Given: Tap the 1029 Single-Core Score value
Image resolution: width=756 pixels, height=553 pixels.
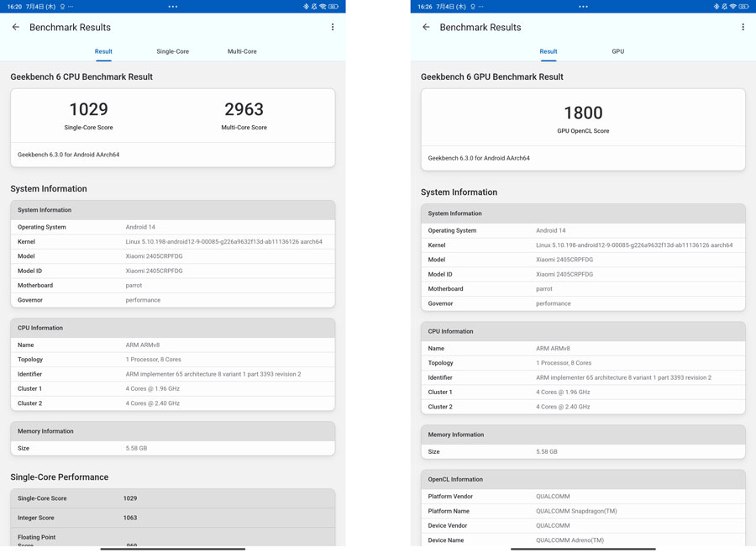Looking at the screenshot, I should click(89, 109).
